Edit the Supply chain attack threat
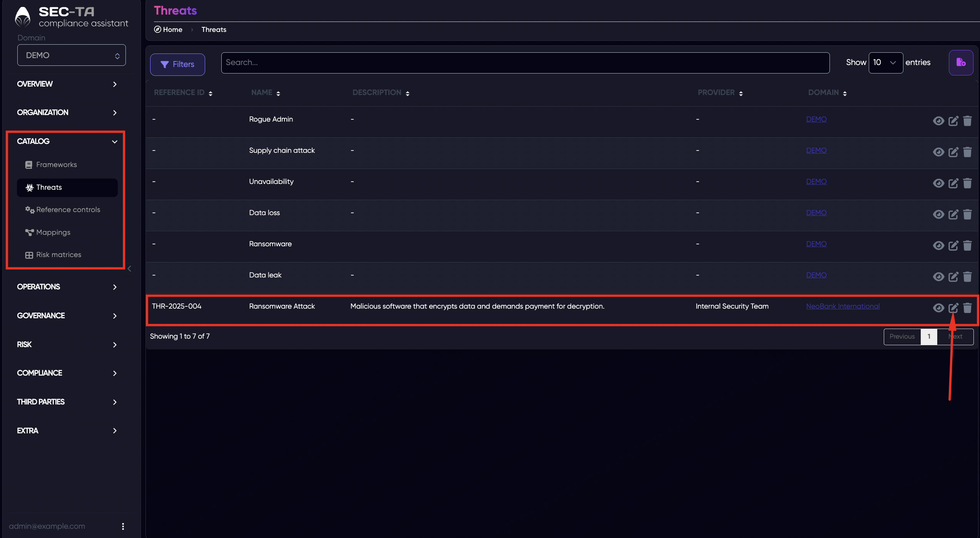Viewport: 980px width, 538px height. (x=953, y=152)
